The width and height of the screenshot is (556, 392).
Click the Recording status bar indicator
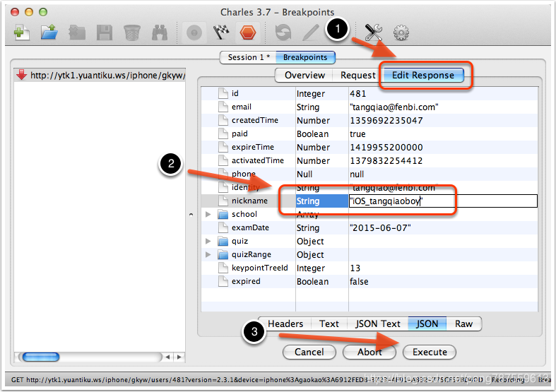(x=508, y=379)
